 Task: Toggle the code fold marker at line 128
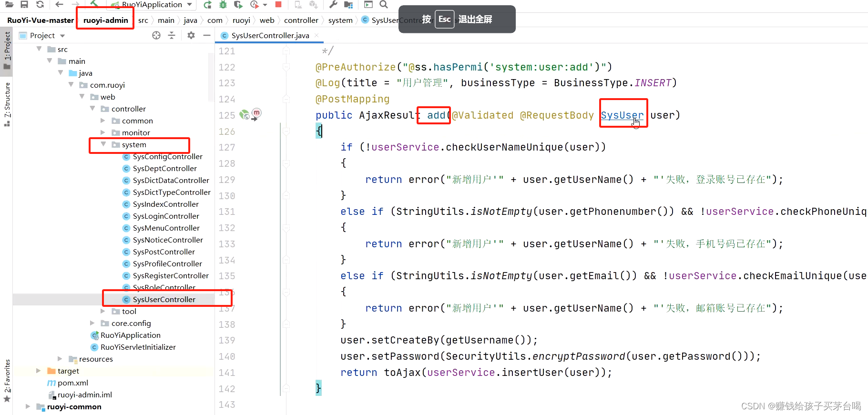[286, 163]
